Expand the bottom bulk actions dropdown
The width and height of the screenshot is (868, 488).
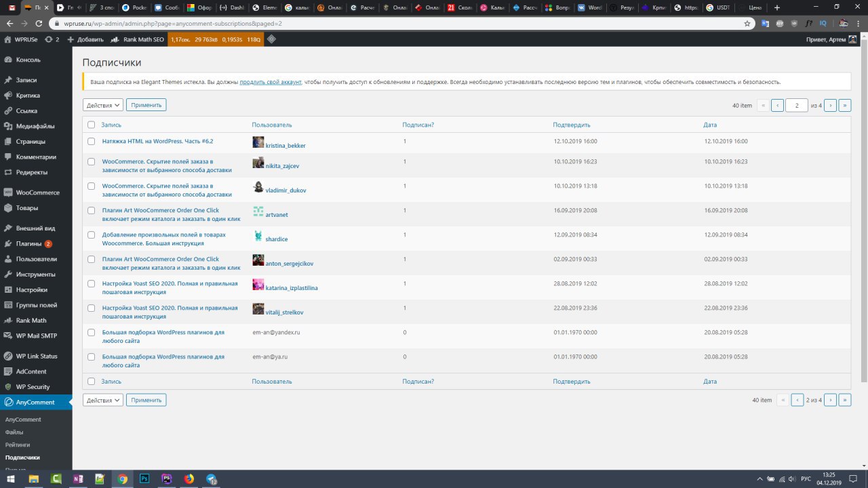pos(103,400)
